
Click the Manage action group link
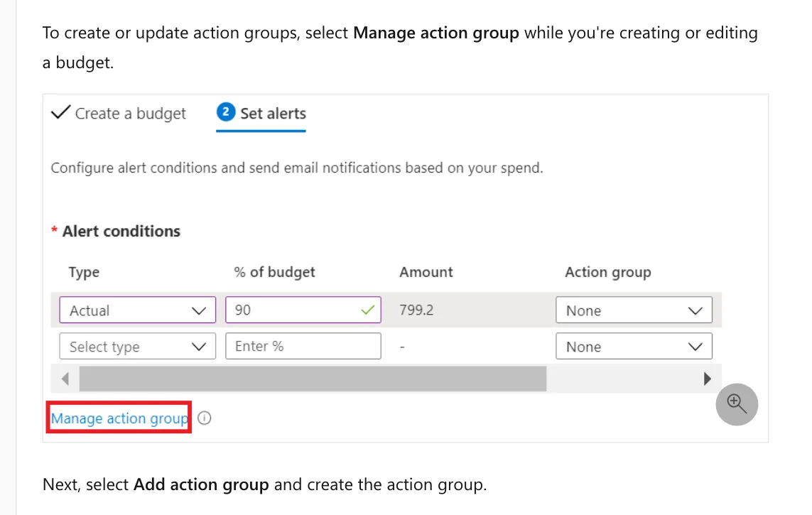[x=119, y=418]
